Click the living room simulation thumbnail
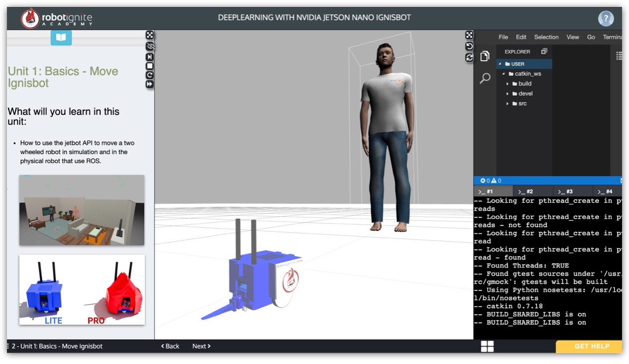The height and width of the screenshot is (364, 629). [x=82, y=210]
